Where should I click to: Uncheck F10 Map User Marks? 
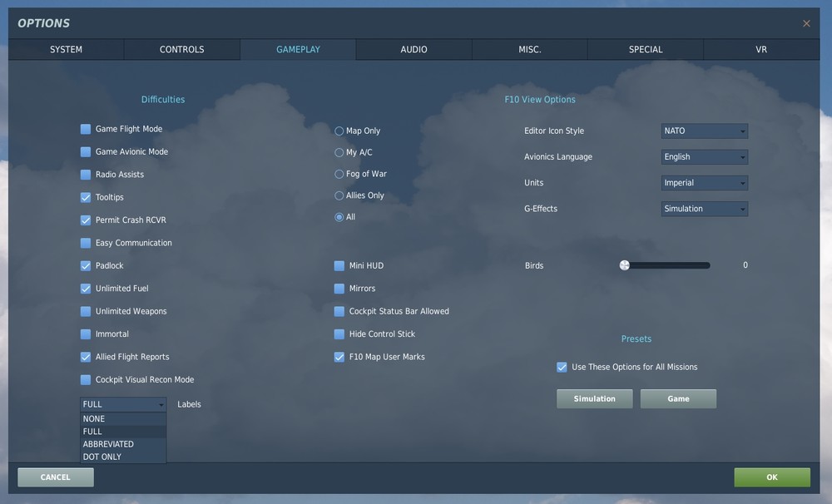[339, 357]
